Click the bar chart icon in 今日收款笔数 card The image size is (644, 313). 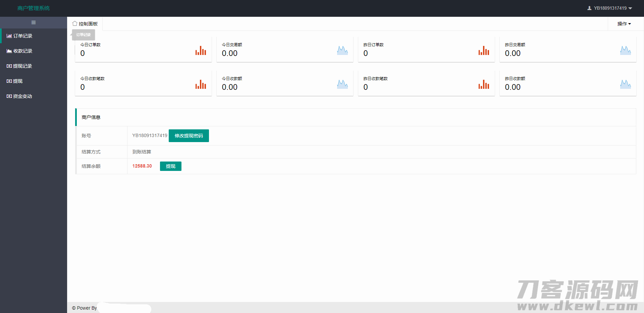(201, 84)
